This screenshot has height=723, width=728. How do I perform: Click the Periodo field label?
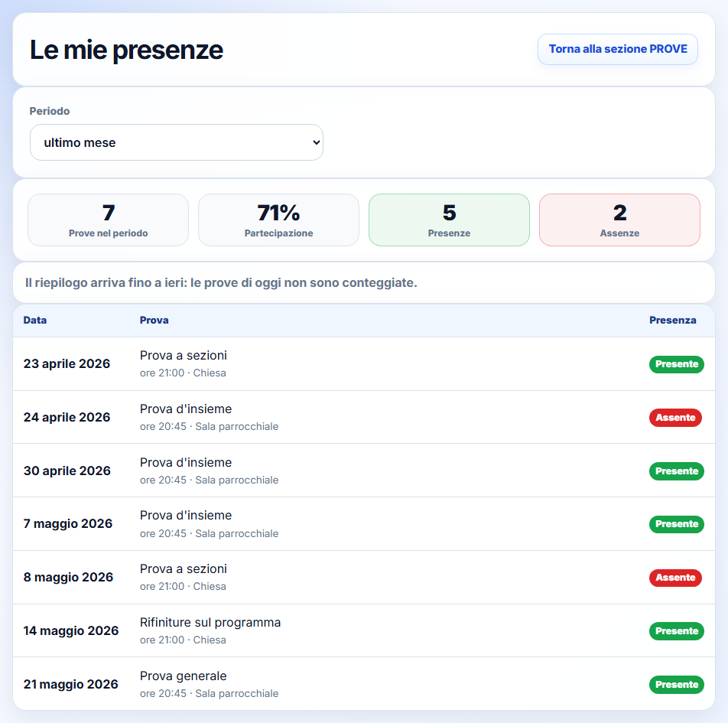[x=50, y=111]
